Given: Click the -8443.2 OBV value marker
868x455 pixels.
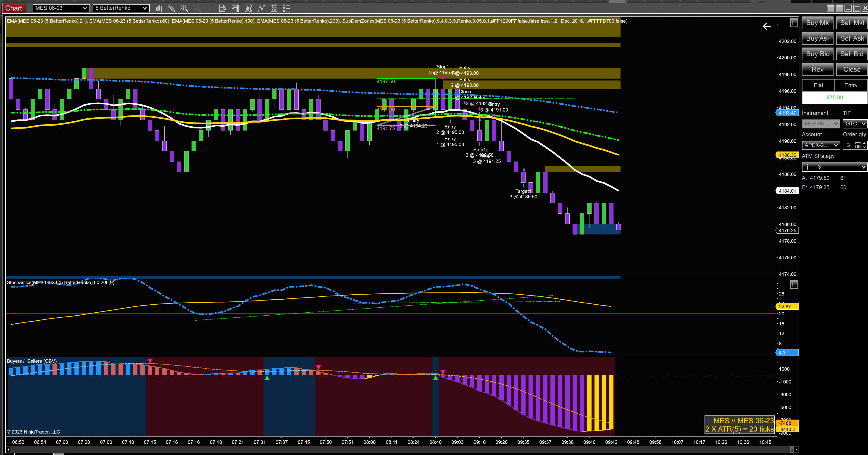Looking at the screenshot, I should click(787, 430).
